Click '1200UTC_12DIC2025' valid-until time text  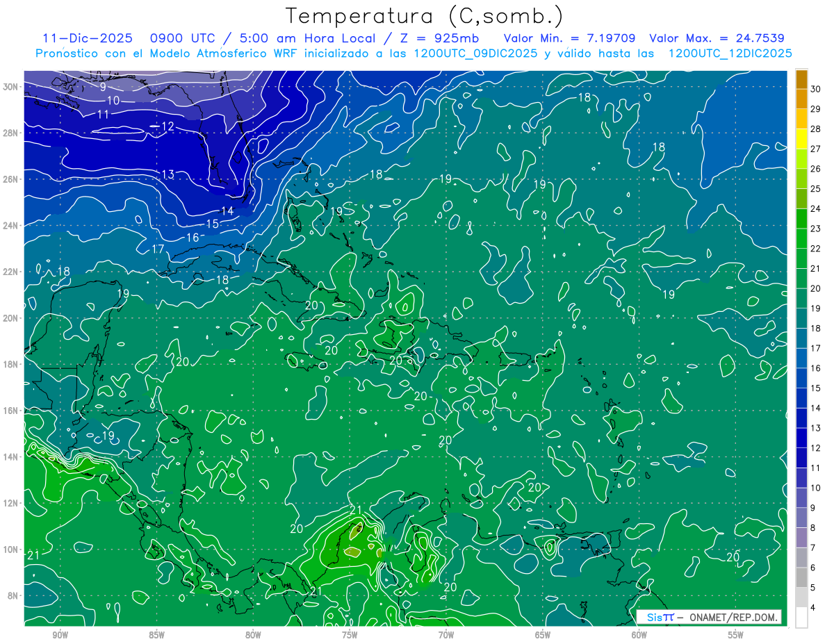pos(730,53)
